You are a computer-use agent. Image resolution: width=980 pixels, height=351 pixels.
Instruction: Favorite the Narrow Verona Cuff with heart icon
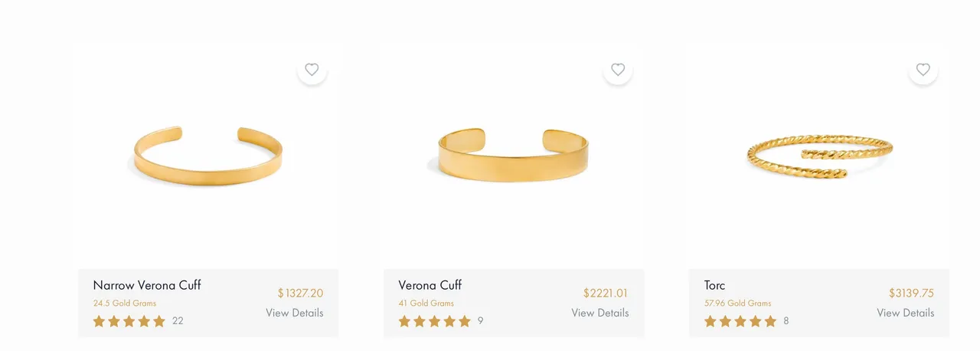click(312, 70)
